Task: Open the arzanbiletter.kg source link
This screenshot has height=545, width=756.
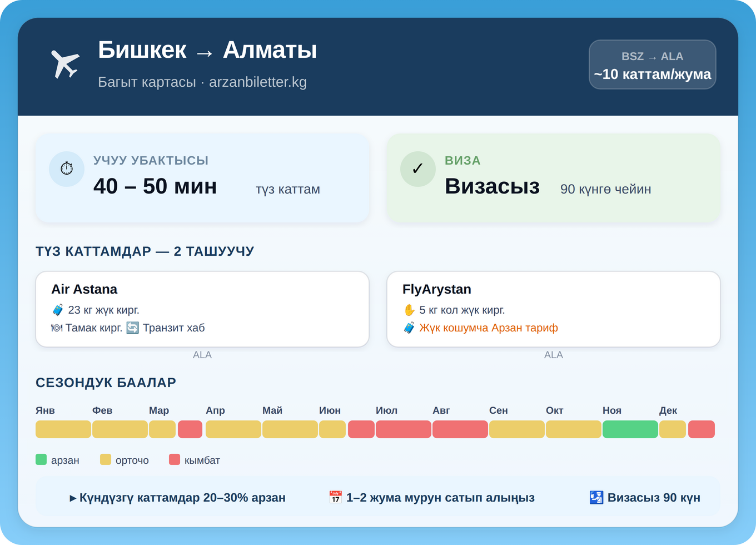Action: point(258,82)
